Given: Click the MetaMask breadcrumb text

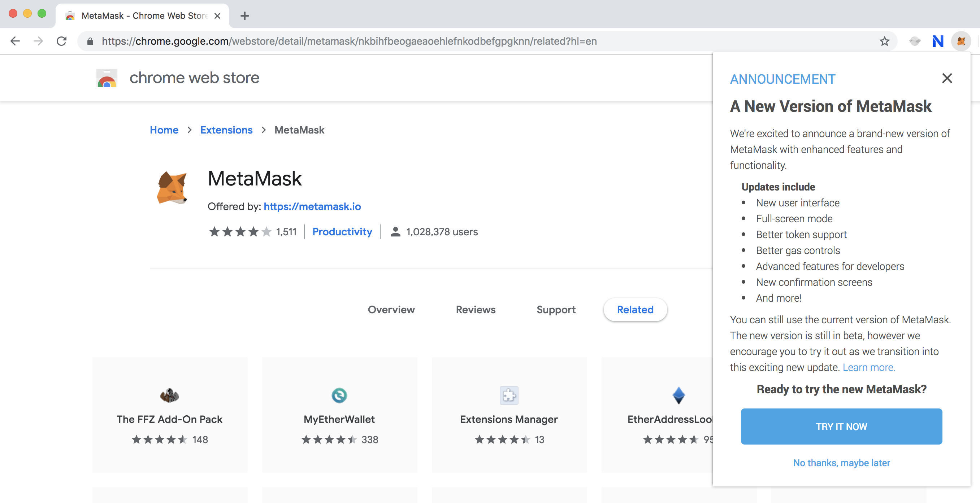Looking at the screenshot, I should coord(299,130).
